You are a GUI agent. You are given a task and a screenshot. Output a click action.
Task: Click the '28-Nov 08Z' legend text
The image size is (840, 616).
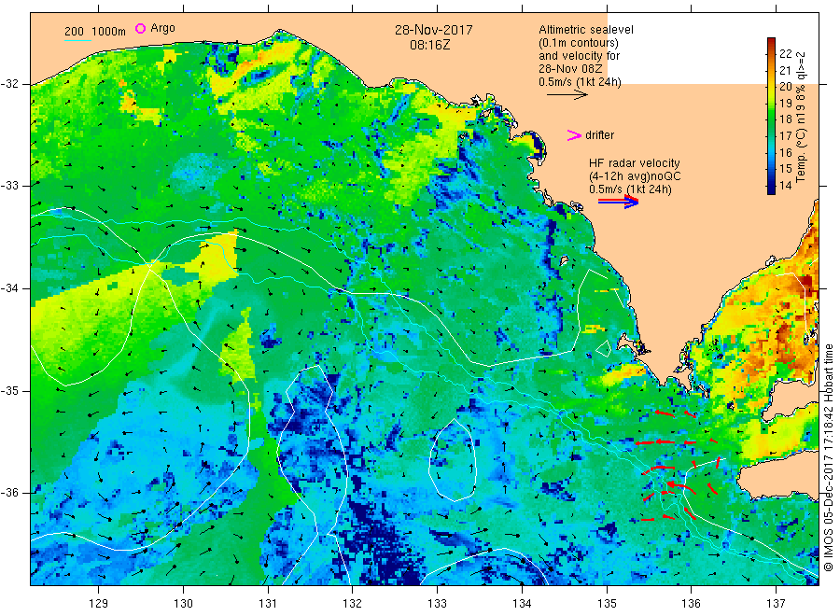pyautogui.click(x=570, y=69)
